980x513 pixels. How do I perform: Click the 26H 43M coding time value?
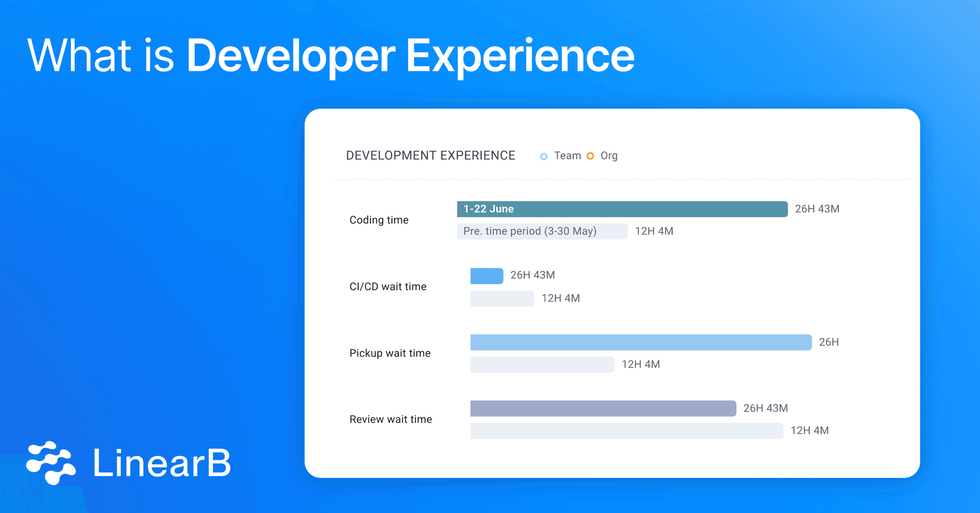817,209
